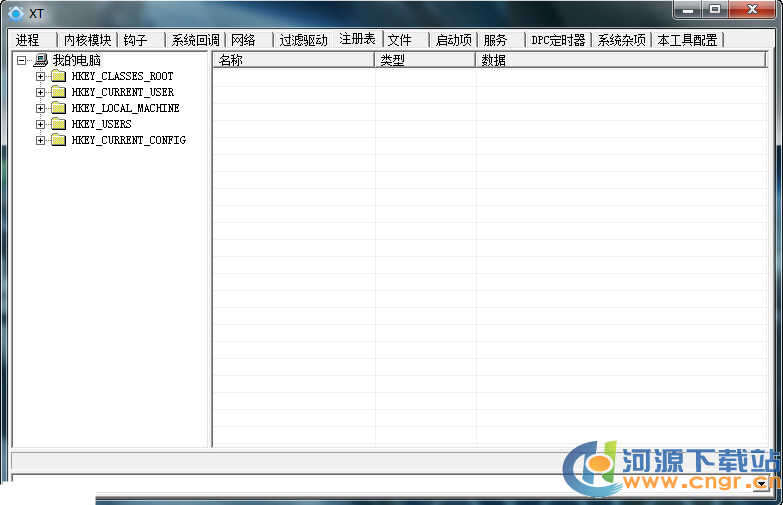
Task: Select the 我的电脑 tree label
Action: click(77, 60)
